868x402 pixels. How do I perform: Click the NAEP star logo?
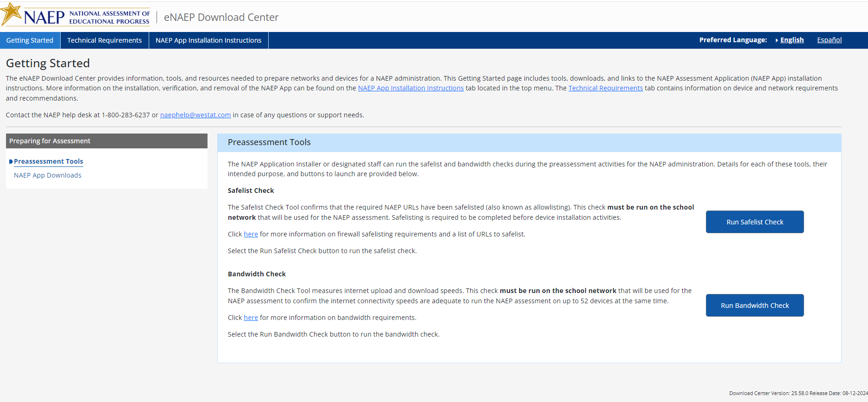pos(12,14)
